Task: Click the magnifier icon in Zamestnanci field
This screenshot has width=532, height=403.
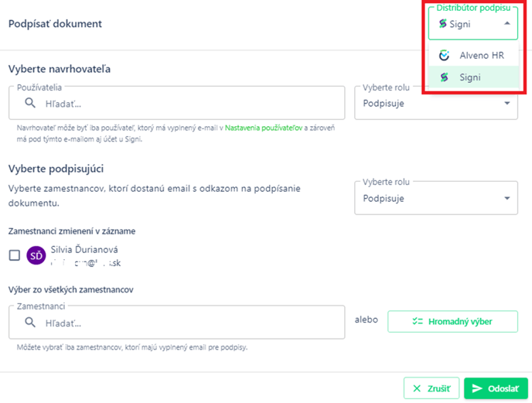Action: point(30,323)
